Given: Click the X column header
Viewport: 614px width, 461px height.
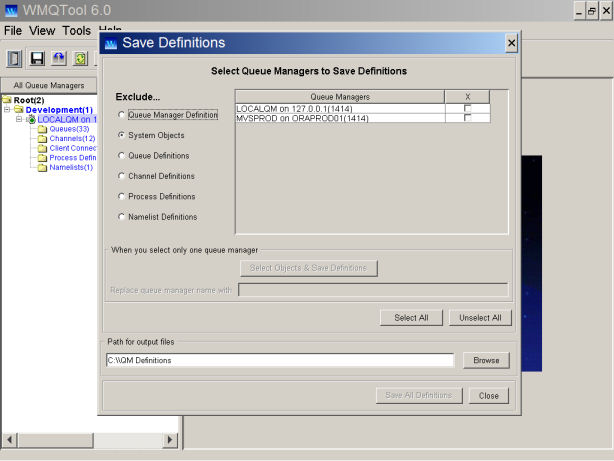Looking at the screenshot, I should [467, 97].
